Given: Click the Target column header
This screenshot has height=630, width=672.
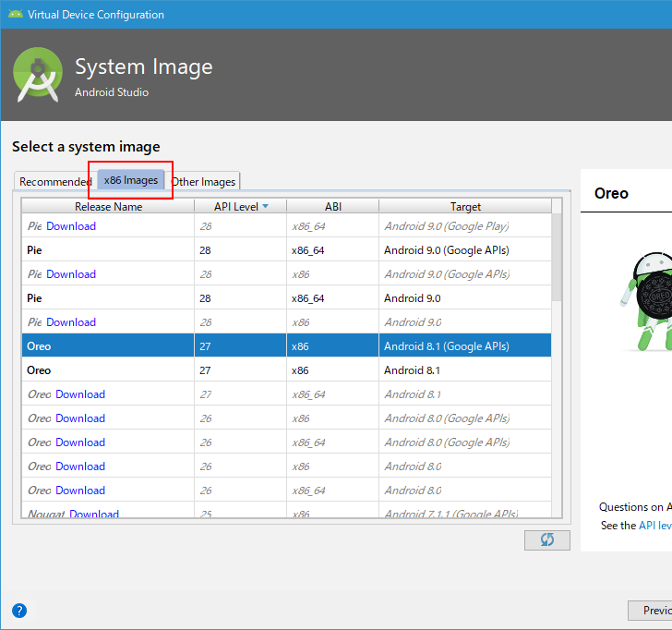Looking at the screenshot, I should [x=465, y=207].
